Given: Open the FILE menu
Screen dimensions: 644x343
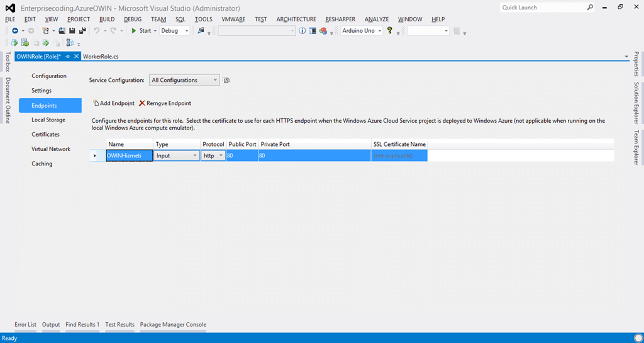Looking at the screenshot, I should (10, 20).
